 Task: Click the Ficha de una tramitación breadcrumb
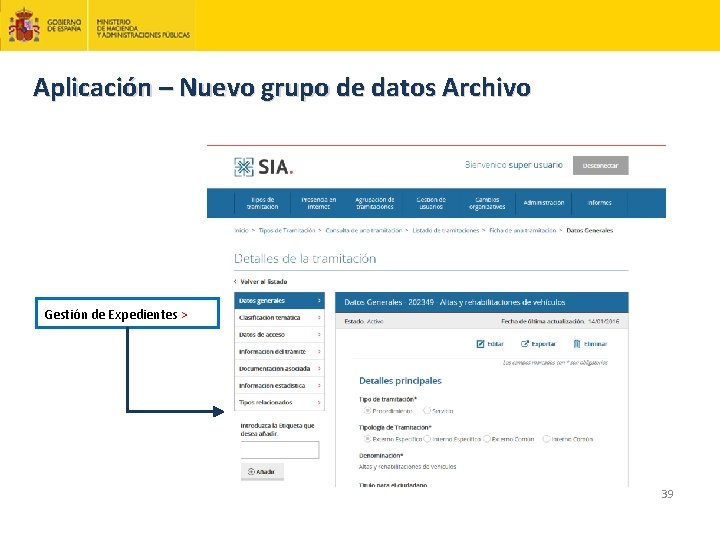pos(523,231)
